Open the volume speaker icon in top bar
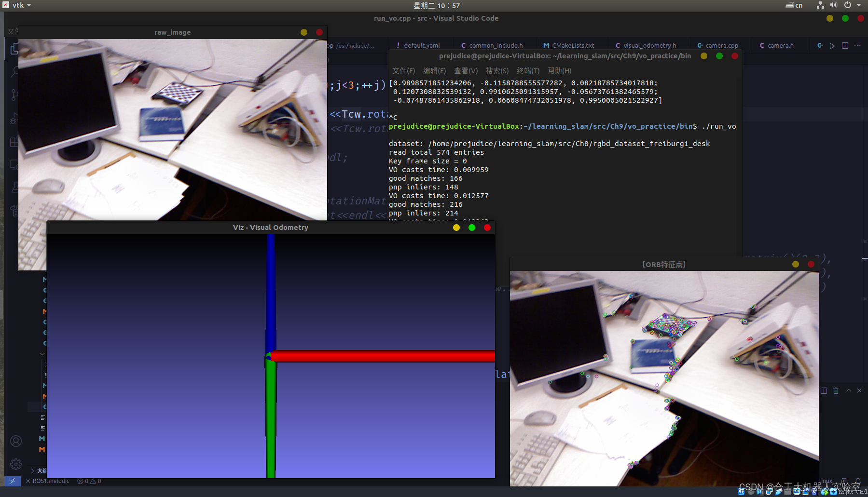 tap(834, 5)
